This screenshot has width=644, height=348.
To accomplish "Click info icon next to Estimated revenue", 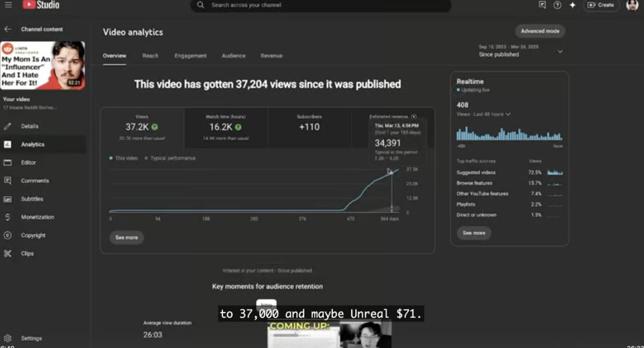I will pyautogui.click(x=414, y=117).
